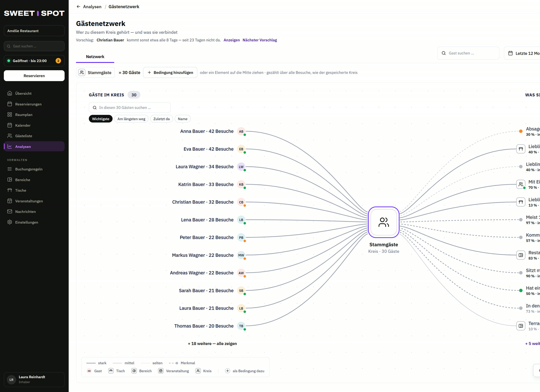
Task: Switch to the Netzwerk tab
Action: pyautogui.click(x=95, y=57)
